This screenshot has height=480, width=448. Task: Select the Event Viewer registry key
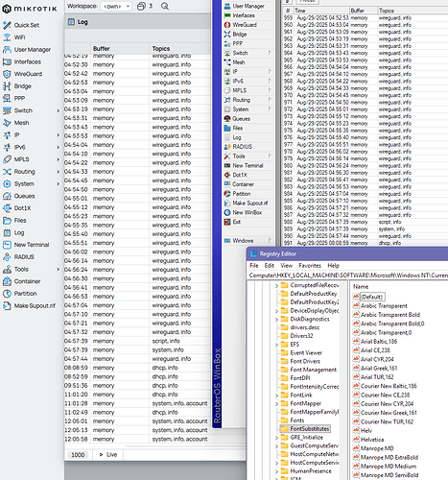pos(306,352)
